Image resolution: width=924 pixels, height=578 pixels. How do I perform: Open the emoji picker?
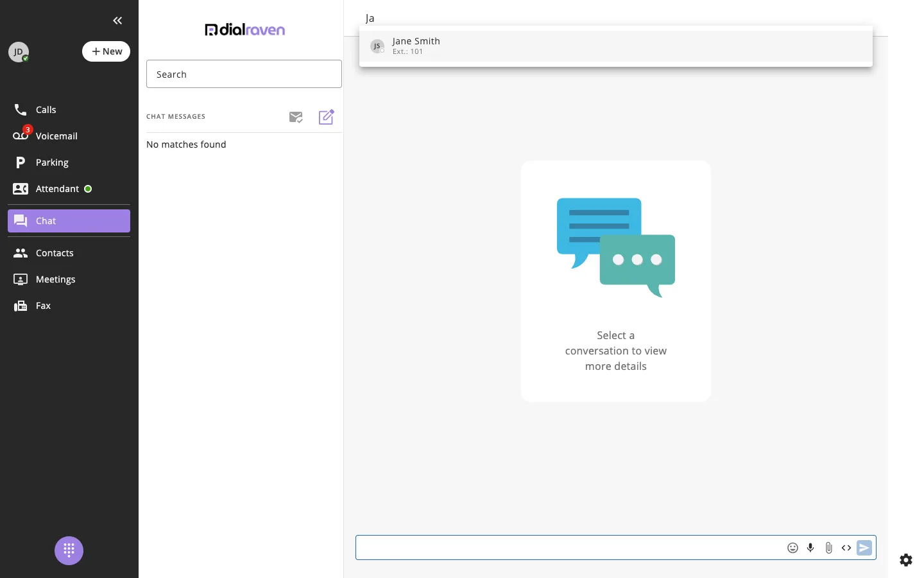tap(793, 548)
